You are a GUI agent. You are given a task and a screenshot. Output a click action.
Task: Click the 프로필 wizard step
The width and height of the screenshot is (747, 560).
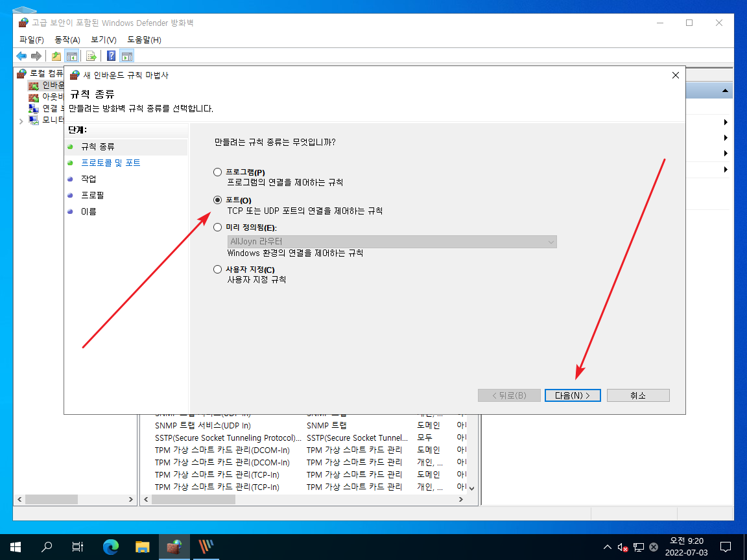tap(93, 195)
